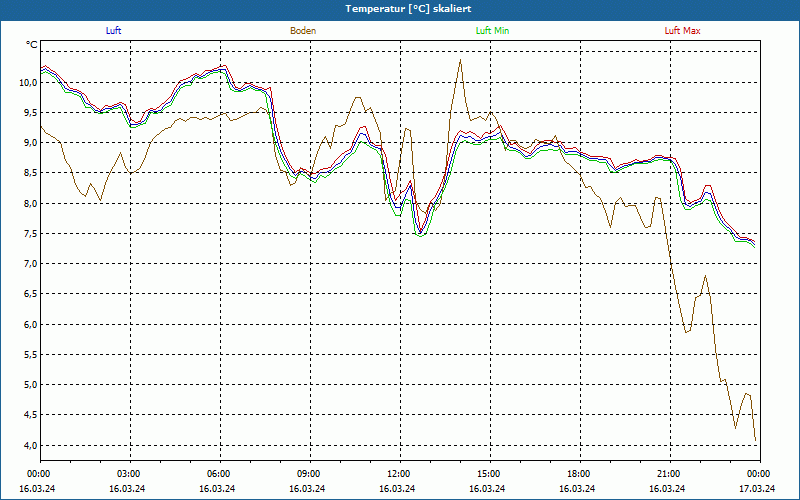Click the 9,0 y-axis value
This screenshot has width=800, height=500.
click(x=31, y=143)
